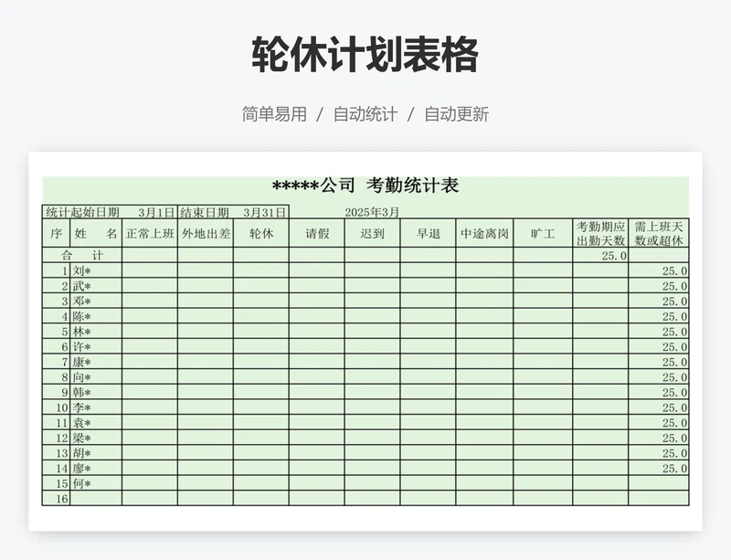Select the name cell 武*
The image size is (731, 560).
pos(96,286)
